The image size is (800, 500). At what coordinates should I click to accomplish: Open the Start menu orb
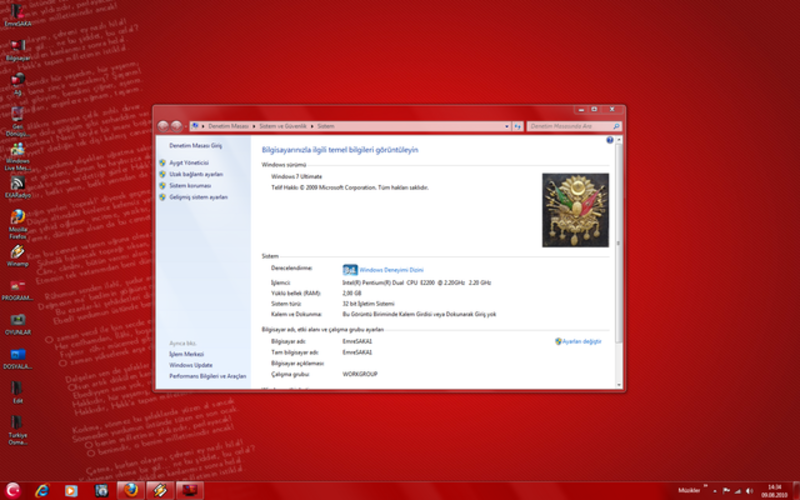[x=13, y=490]
